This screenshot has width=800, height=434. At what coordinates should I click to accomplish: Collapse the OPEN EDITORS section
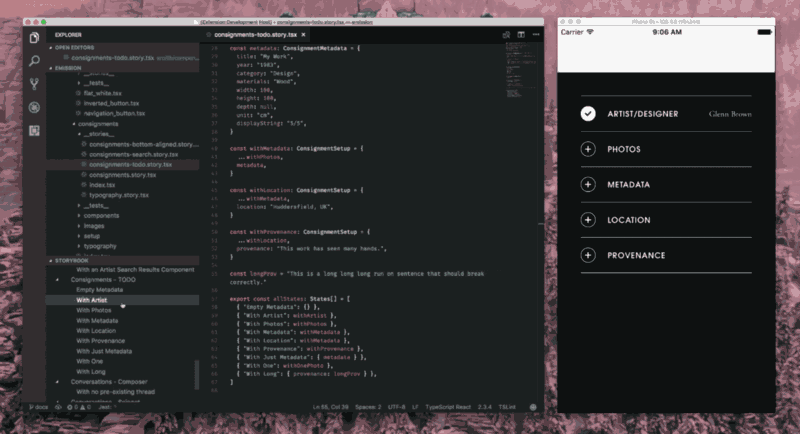point(51,47)
